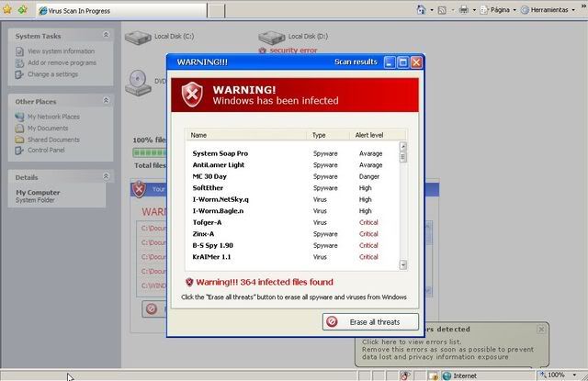
Task: Click View system information link
Action: [62, 50]
